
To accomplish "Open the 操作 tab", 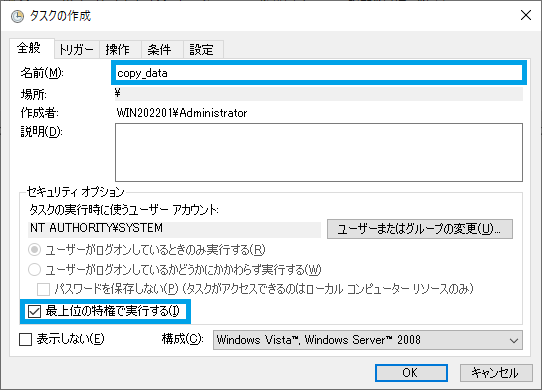I will point(120,49).
